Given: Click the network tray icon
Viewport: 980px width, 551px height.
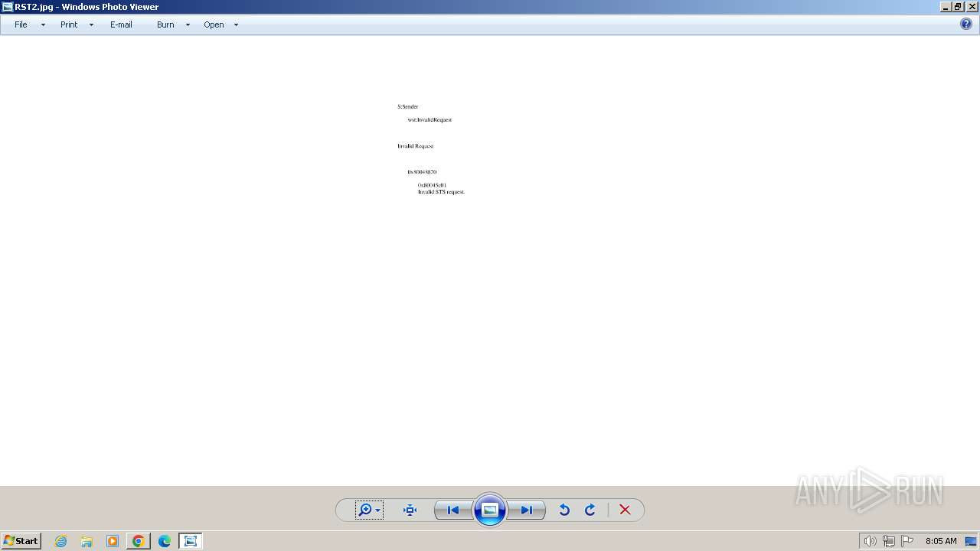Looking at the screenshot, I should [889, 541].
